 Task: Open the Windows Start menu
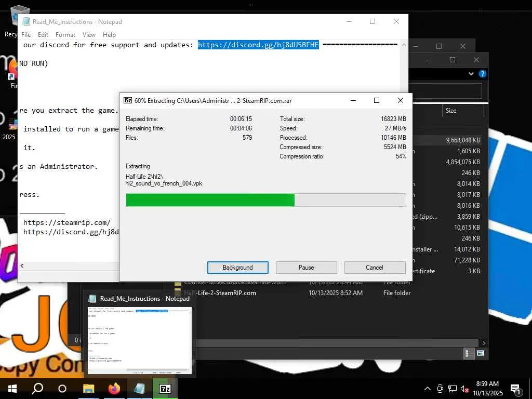pos(12,389)
